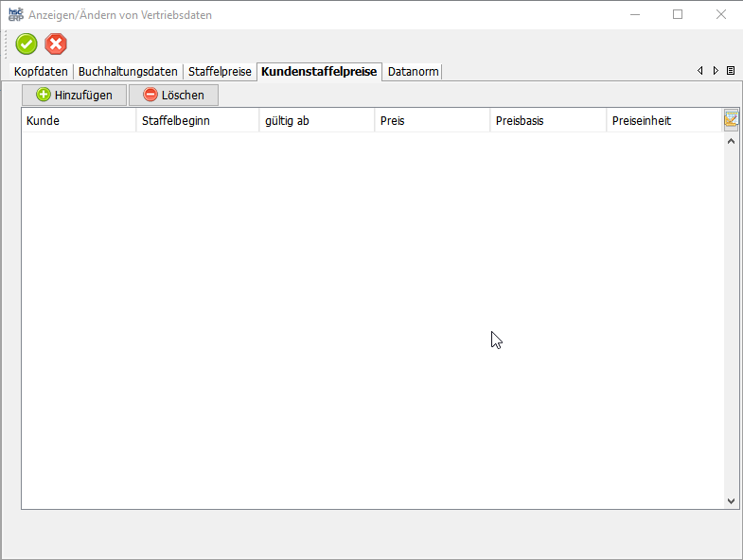Click the Löschen button
This screenshot has width=743, height=560.
coord(173,95)
